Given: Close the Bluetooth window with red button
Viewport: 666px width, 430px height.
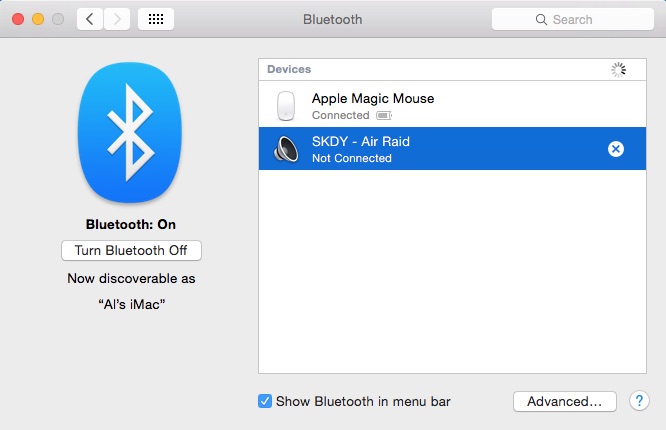Looking at the screenshot, I should point(18,19).
